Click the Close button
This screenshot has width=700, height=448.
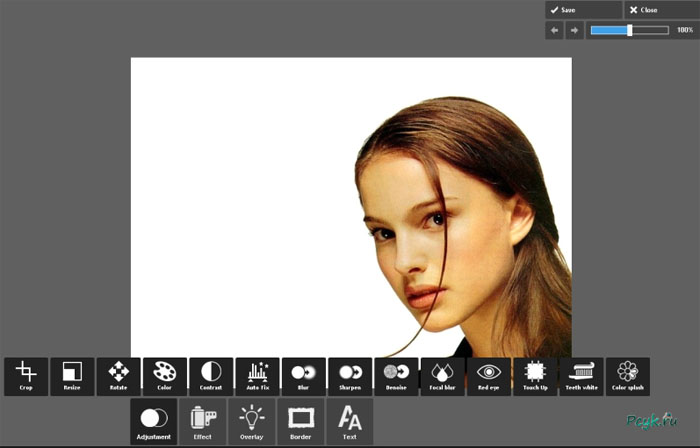pos(662,10)
